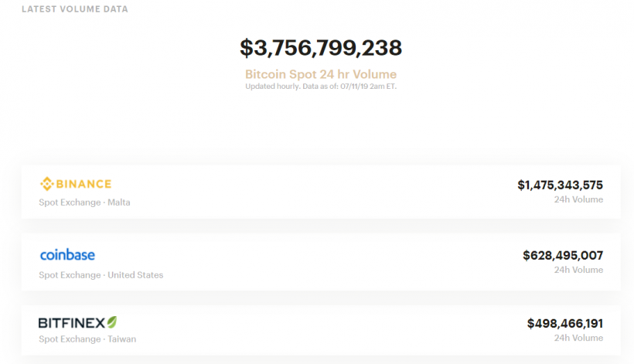Select the LATEST VOLUME DATA heading
Viewport: 634px width, 364px height.
tap(75, 10)
